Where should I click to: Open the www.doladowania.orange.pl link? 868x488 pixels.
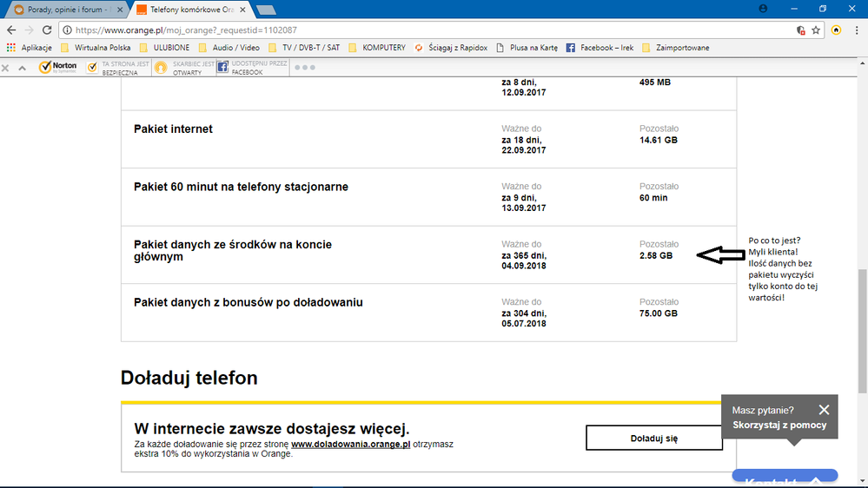point(350,444)
